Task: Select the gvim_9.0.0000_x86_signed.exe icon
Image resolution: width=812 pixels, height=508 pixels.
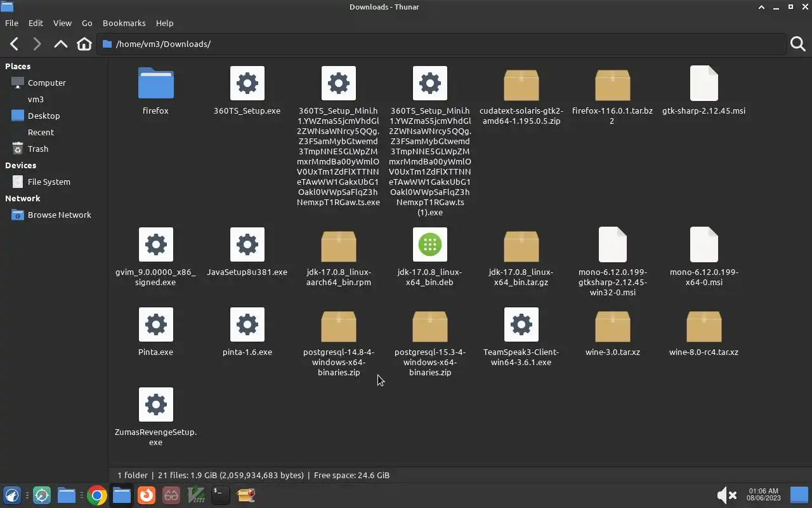Action: point(156,244)
